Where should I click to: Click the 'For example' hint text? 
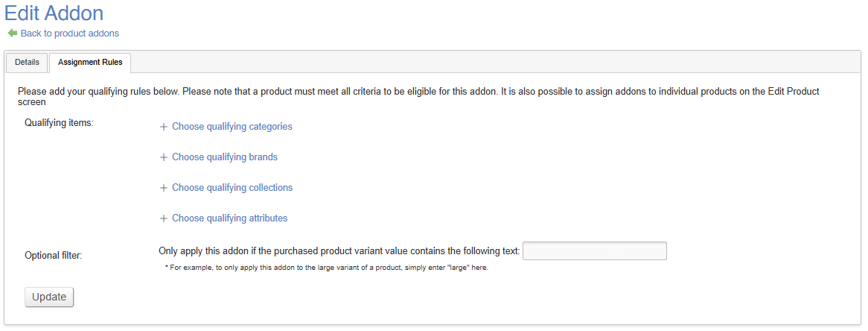326,268
